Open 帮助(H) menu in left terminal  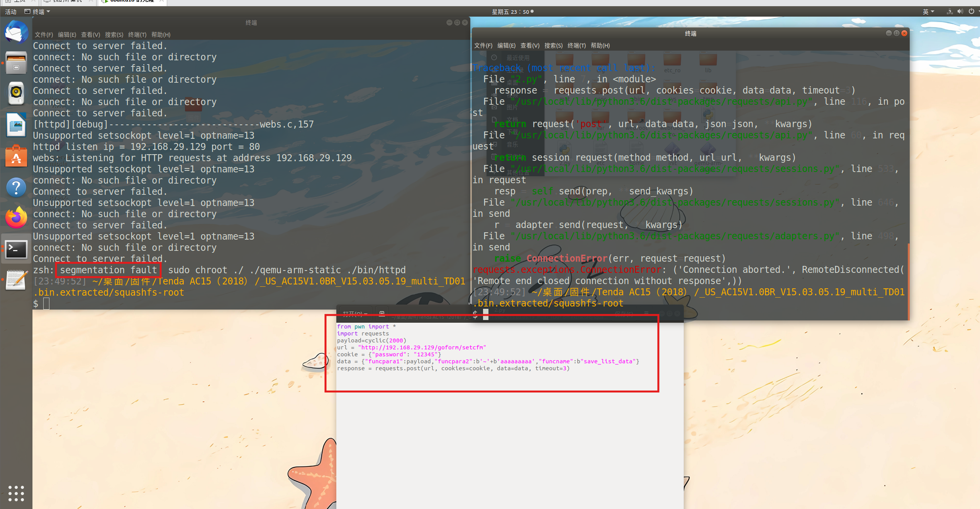click(161, 34)
